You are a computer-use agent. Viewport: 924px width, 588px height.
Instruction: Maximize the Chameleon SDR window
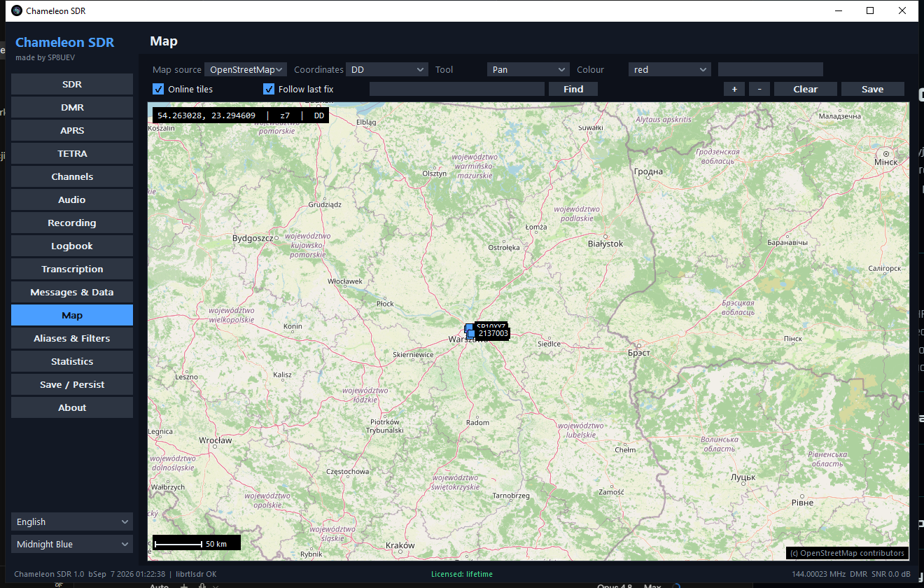click(870, 10)
